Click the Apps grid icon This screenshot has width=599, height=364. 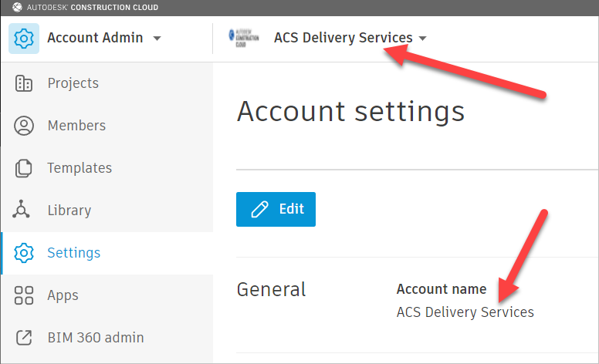point(24,295)
